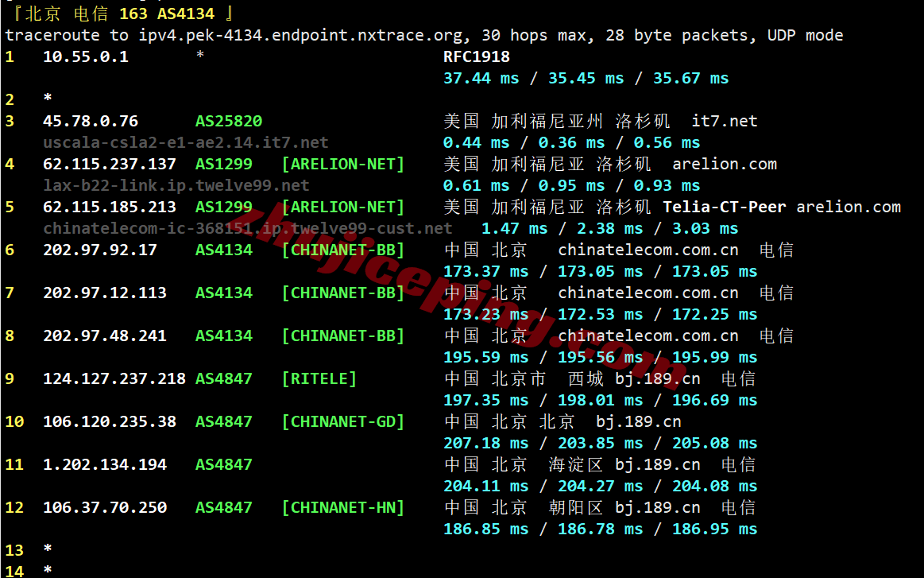Click the AS4134 number on hop 7
Viewport: 924px width, 578px height.
point(224,293)
